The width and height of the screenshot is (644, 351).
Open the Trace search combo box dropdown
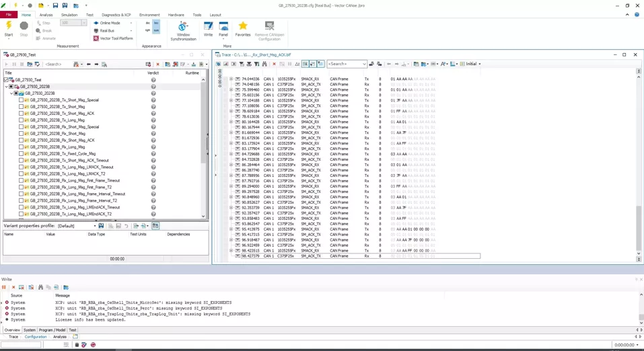[x=364, y=64]
